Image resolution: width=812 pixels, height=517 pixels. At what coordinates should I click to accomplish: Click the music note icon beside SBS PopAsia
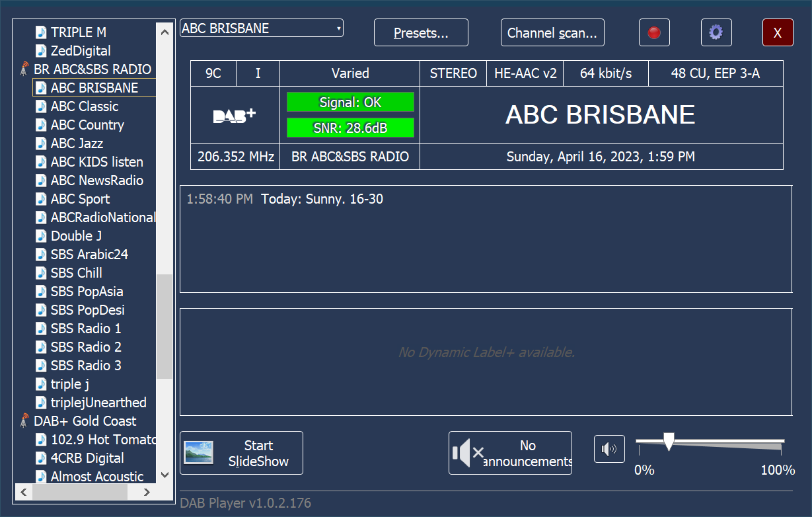point(42,292)
